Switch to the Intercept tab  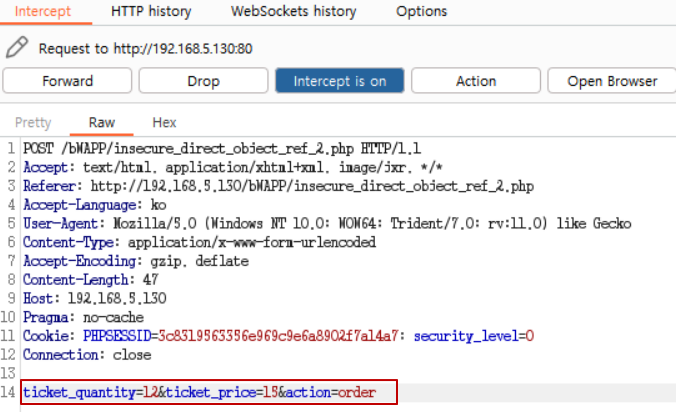pos(43,11)
